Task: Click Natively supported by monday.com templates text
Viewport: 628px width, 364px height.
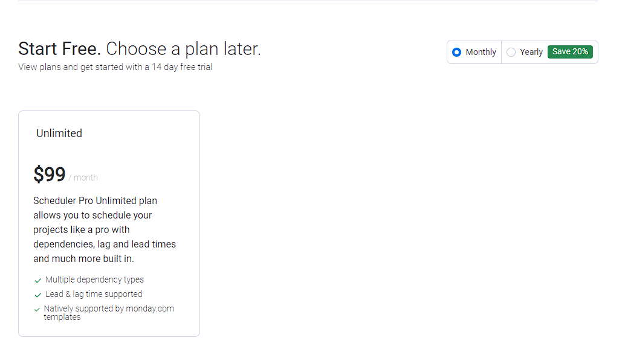Action: [x=109, y=313]
